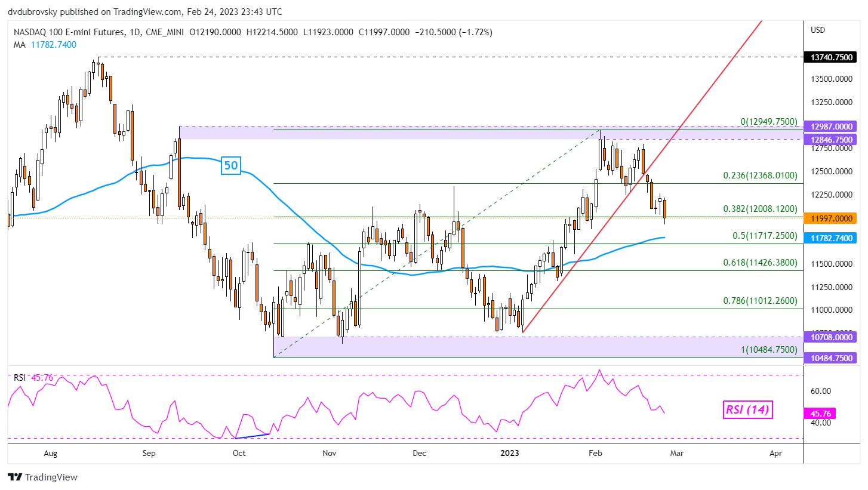
Task: Select the MA 11782.7400 indicator legend
Action: coord(44,44)
